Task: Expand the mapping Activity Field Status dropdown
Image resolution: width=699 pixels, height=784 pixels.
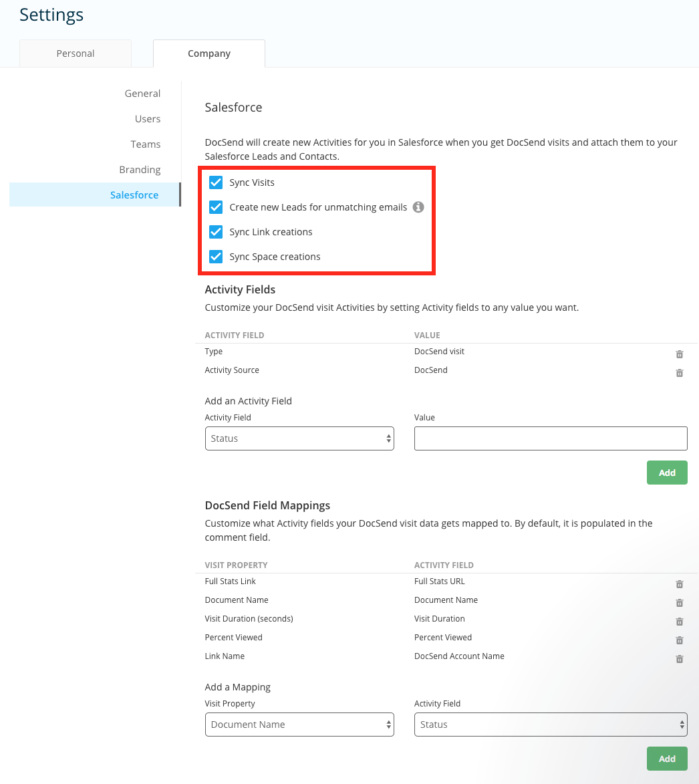Action: point(551,725)
